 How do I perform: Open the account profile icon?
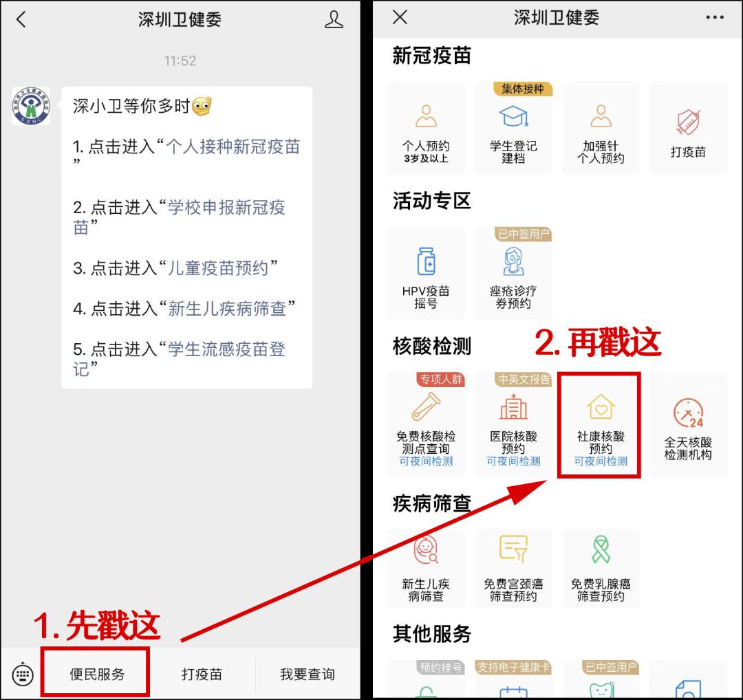click(334, 19)
